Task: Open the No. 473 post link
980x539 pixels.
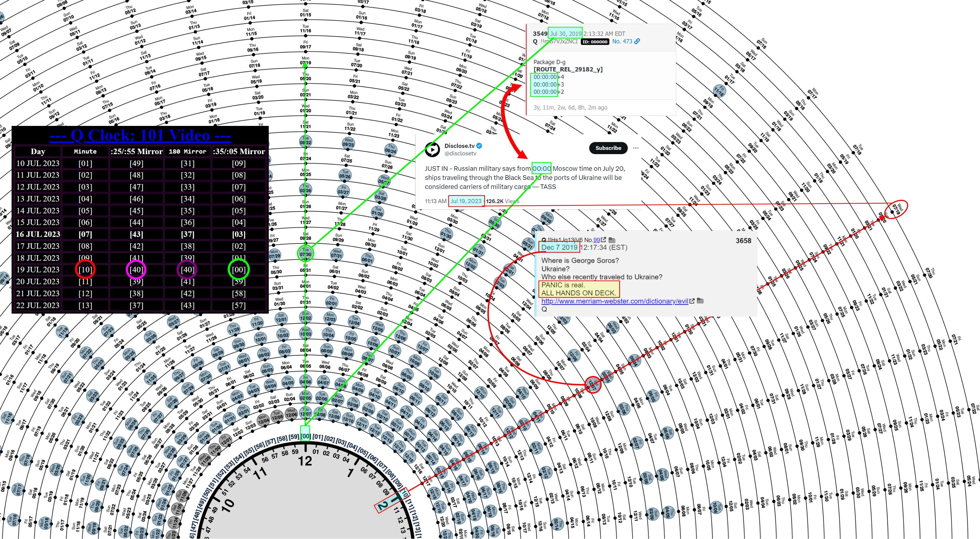Action: [622, 42]
